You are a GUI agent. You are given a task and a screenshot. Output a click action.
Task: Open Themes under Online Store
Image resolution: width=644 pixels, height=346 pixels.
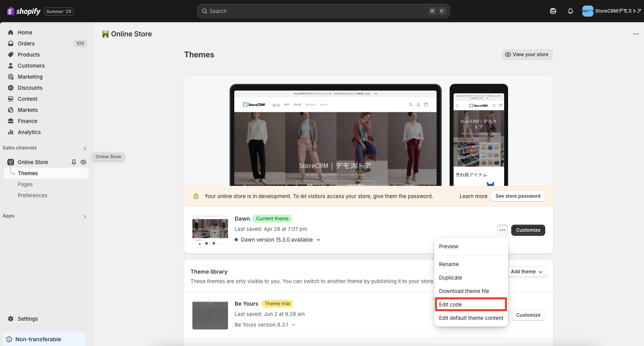coord(46,173)
